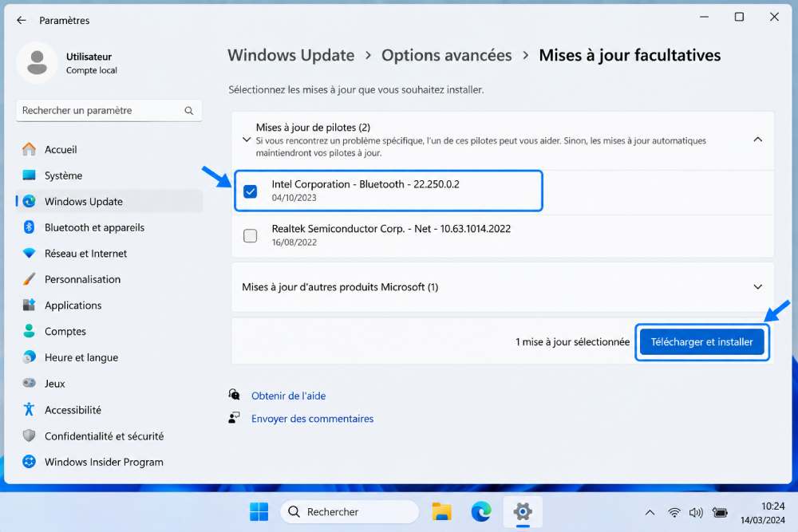The width and height of the screenshot is (798, 532).
Task: Open the Confidentialité shield icon
Action: tap(29, 435)
